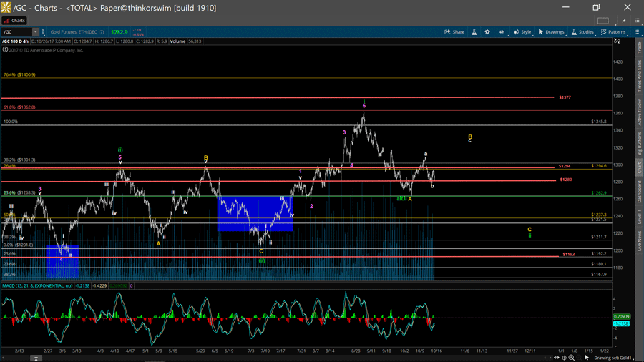Click the symbol link icon beside /GC
Viewport: 644px width, 362px height.
44,32
